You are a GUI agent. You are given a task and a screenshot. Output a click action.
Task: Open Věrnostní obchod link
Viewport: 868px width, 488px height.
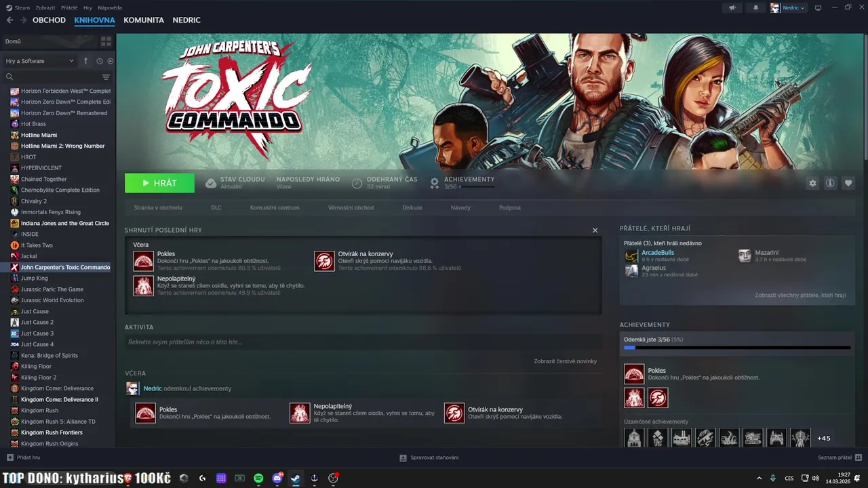point(351,207)
